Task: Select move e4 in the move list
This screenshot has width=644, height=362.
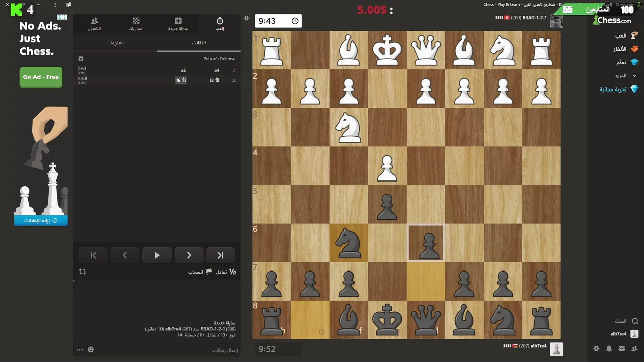Action: (217, 71)
